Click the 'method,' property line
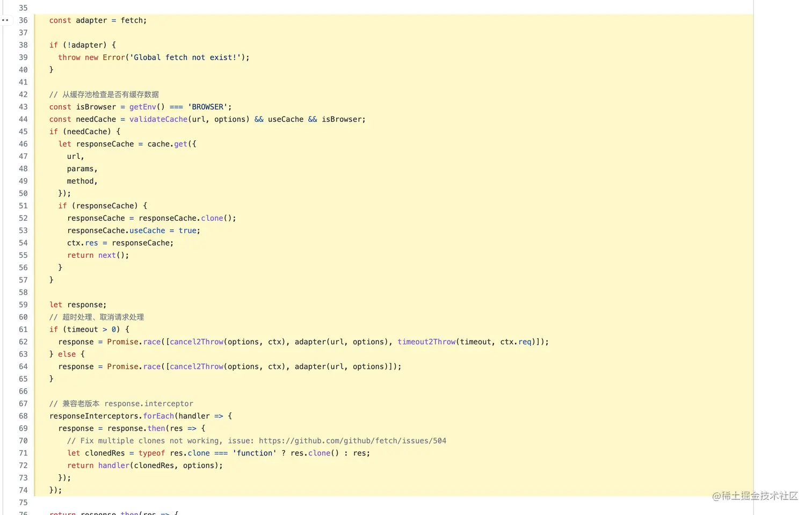This screenshot has width=812, height=515. coord(82,181)
